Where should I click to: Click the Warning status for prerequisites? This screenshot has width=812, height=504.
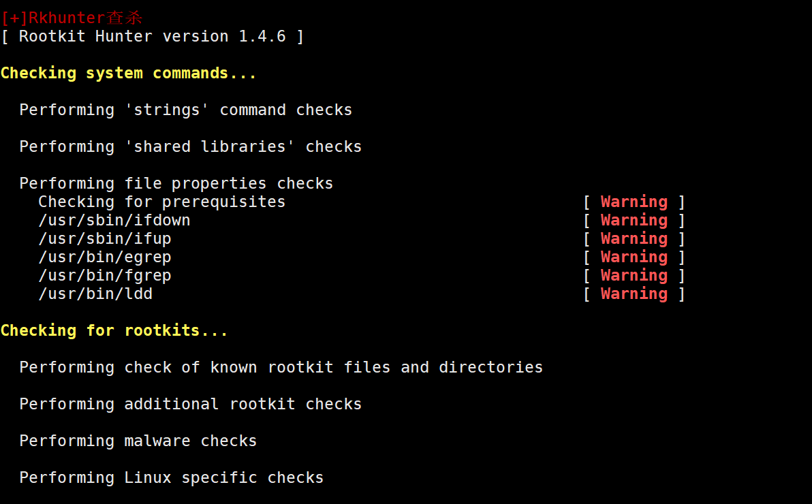click(634, 202)
